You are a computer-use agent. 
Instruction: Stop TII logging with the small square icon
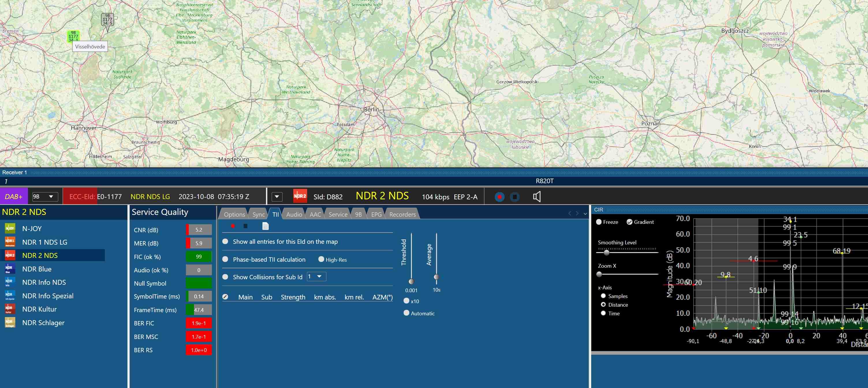245,226
